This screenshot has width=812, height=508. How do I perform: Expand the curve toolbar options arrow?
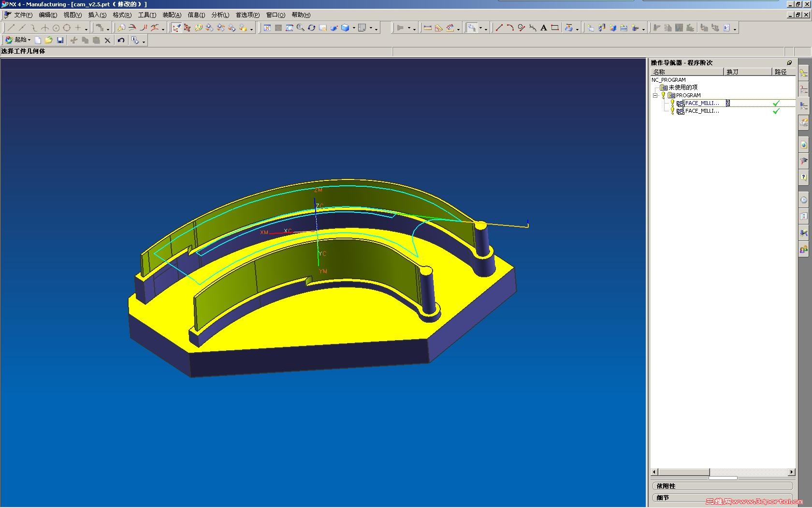coord(86,29)
